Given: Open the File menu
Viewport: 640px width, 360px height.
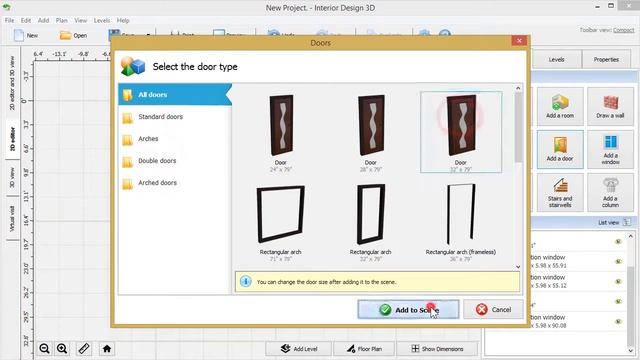Looking at the screenshot, I should (x=9, y=20).
